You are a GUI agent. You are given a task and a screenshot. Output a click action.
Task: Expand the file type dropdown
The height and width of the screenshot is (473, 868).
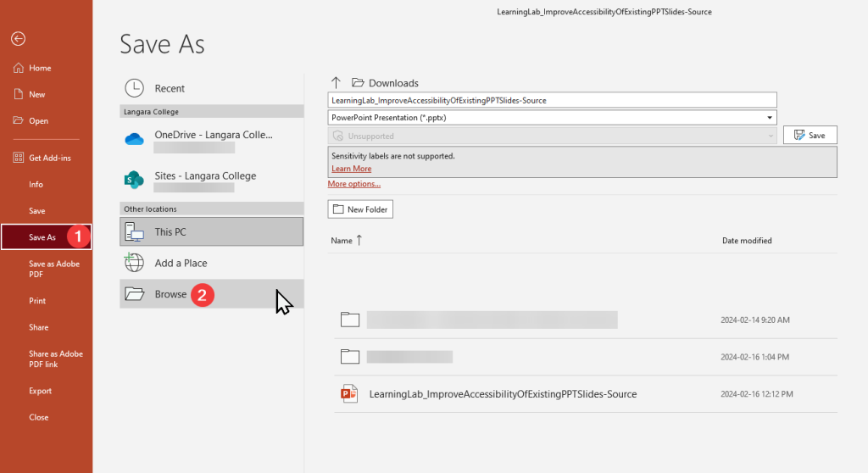click(770, 118)
